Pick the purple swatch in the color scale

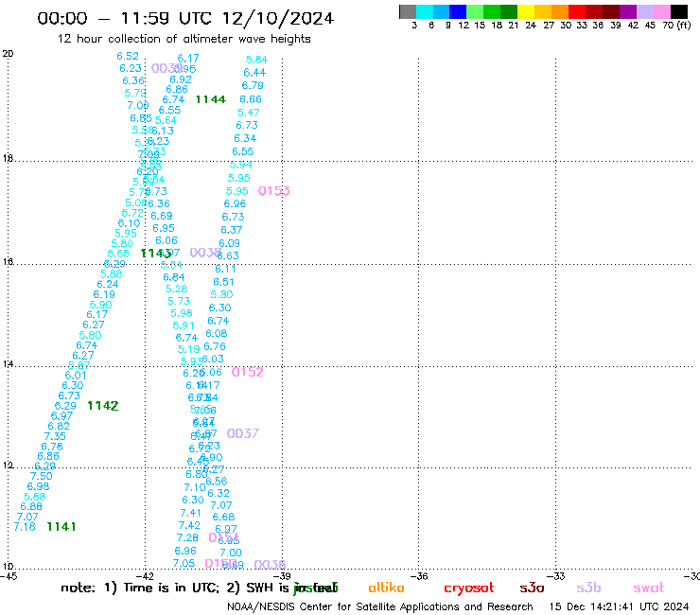(x=627, y=11)
